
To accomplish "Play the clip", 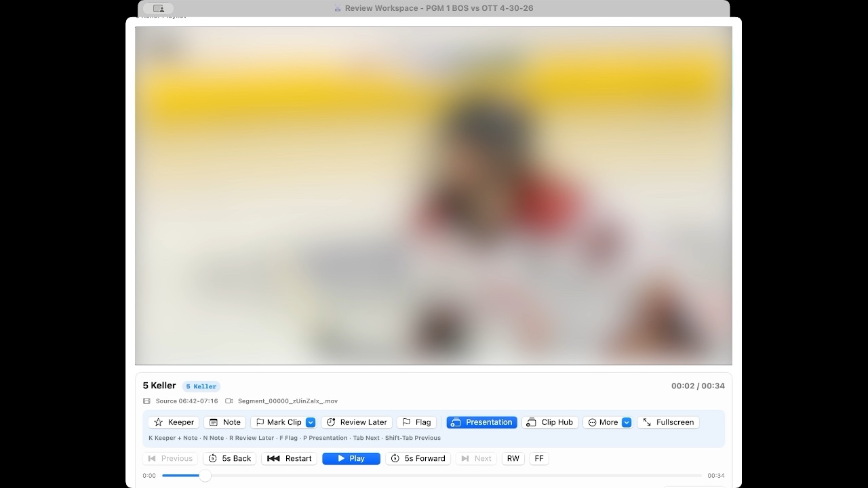I will tap(351, 459).
